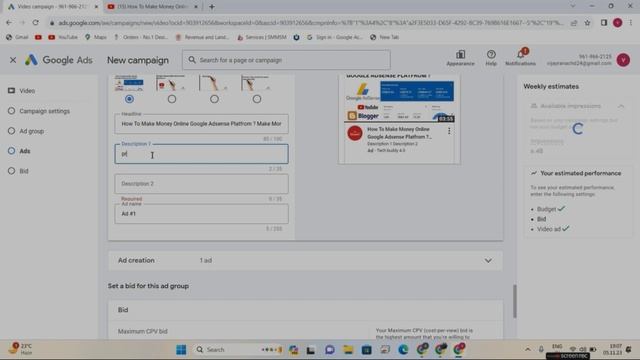Select the first thumbnail radio button

(x=129, y=99)
